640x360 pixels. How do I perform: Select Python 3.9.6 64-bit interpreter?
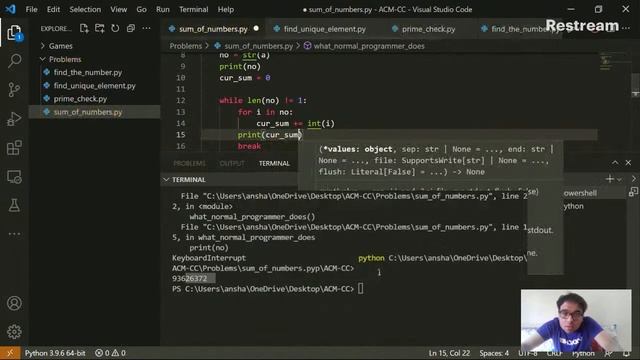(x=55, y=353)
